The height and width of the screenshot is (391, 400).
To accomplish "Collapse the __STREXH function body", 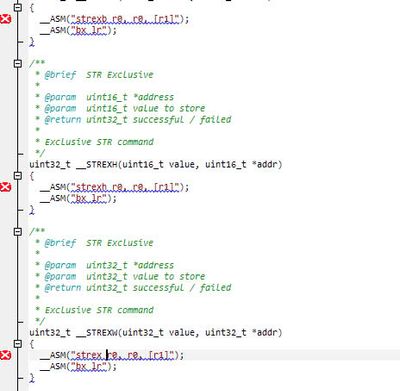I will click(x=18, y=175).
